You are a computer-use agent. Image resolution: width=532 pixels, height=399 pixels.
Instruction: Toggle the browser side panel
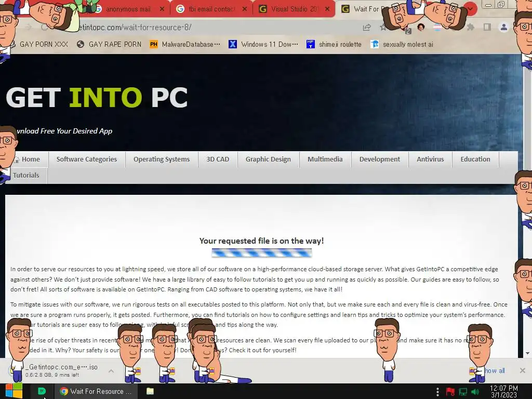pyautogui.click(x=487, y=27)
